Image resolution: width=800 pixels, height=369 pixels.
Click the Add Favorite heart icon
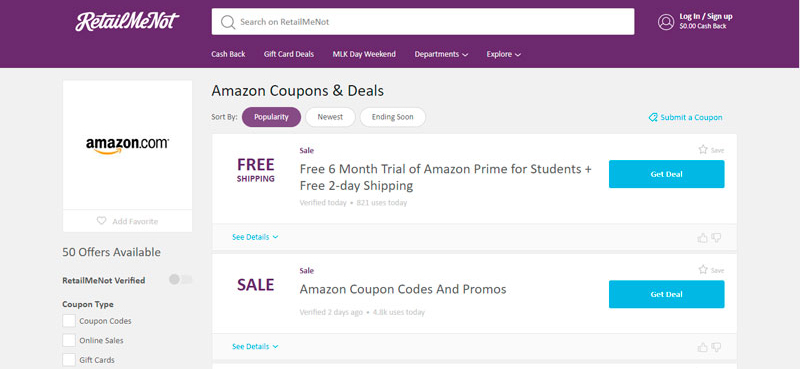tap(102, 221)
